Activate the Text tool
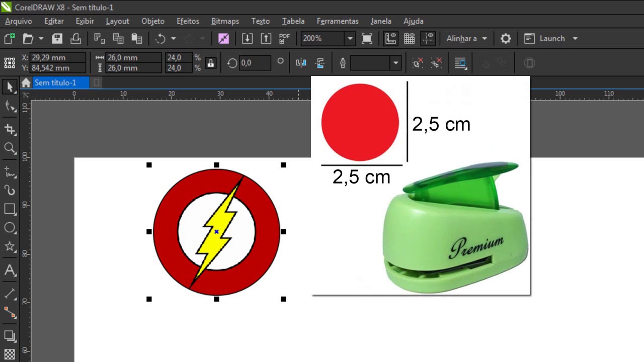The image size is (644, 362). coord(10,270)
